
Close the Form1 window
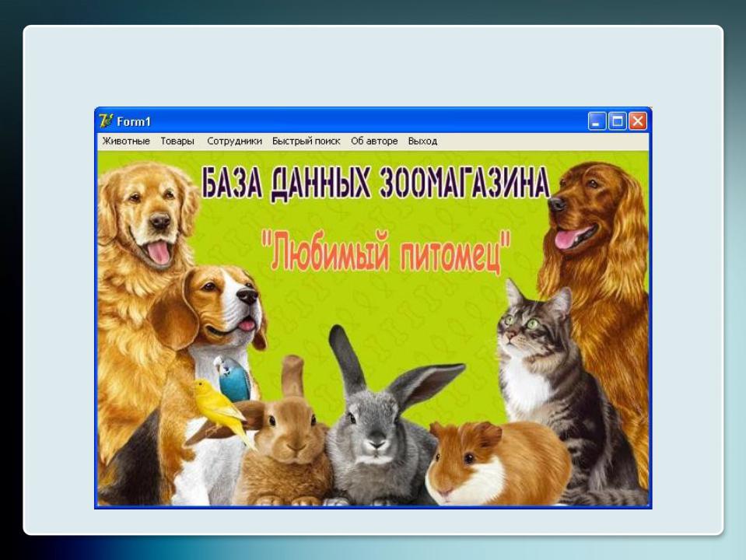point(638,121)
